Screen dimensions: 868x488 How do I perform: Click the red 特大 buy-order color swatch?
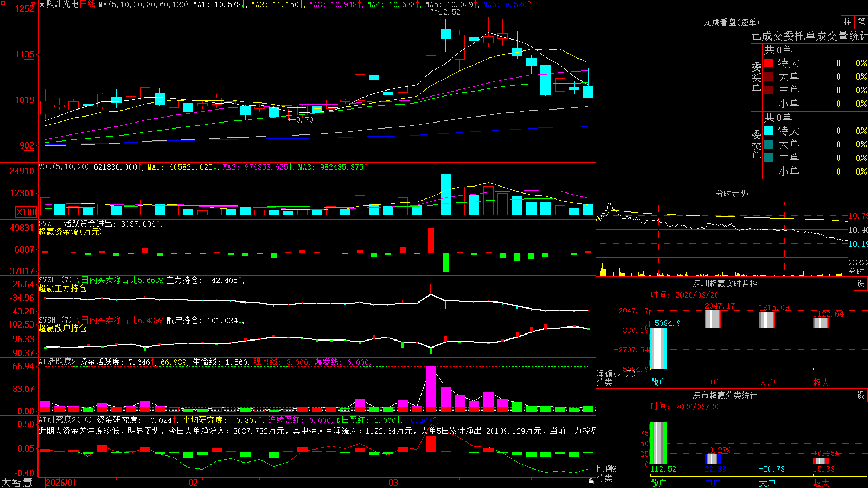point(768,63)
